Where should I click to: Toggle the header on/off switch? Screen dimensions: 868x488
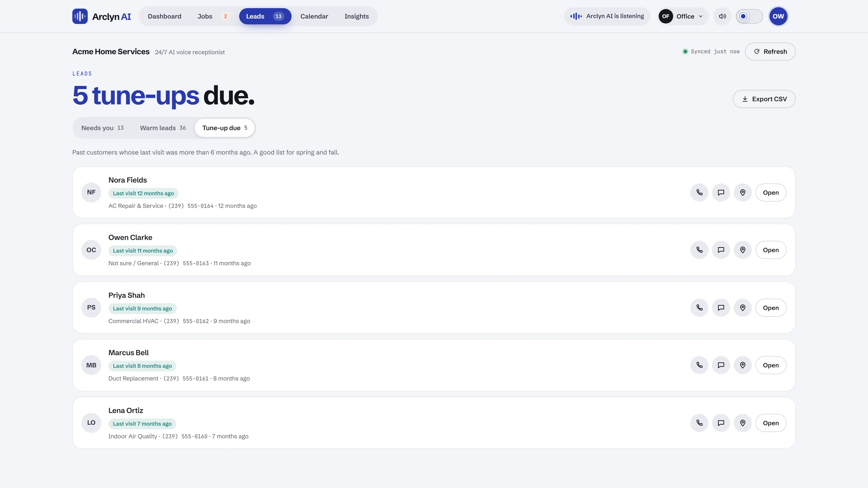(x=749, y=16)
